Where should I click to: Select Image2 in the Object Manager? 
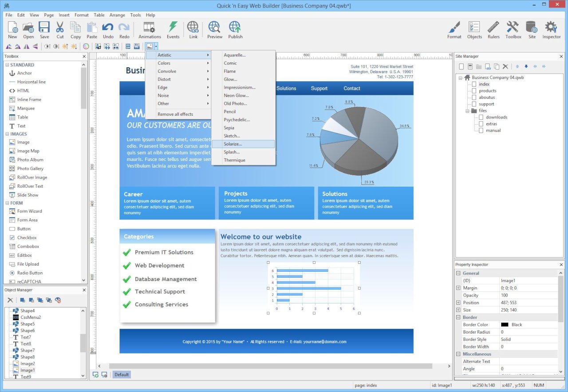tap(28, 364)
